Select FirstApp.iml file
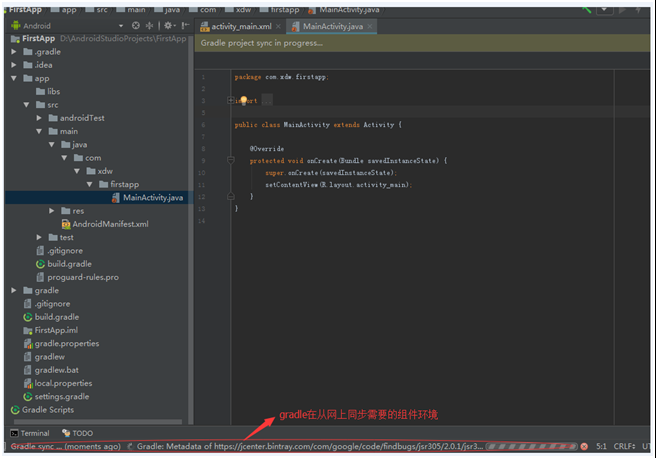656x458 pixels. (x=50, y=330)
